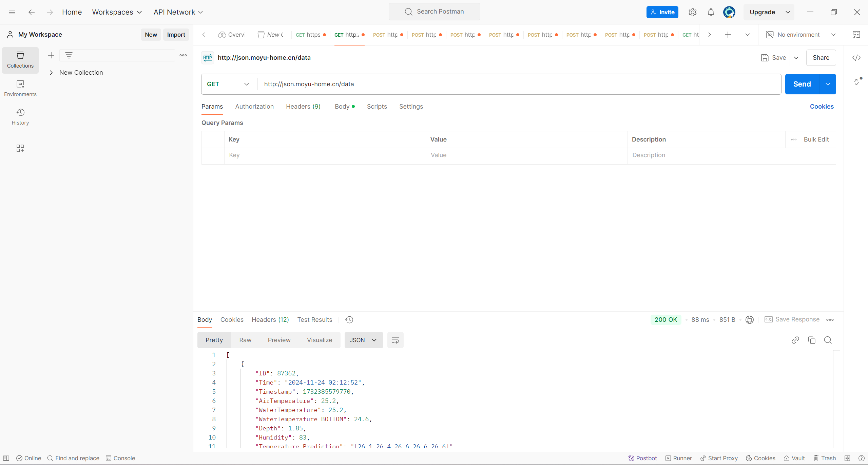Image resolution: width=868 pixels, height=465 pixels.
Task: Open Send button options arrow
Action: point(828,84)
